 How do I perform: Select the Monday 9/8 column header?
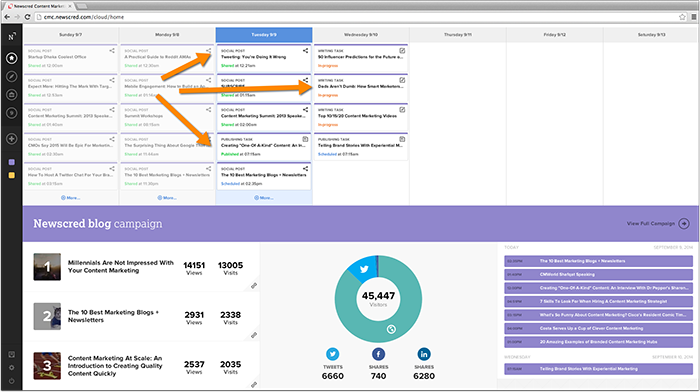167,34
